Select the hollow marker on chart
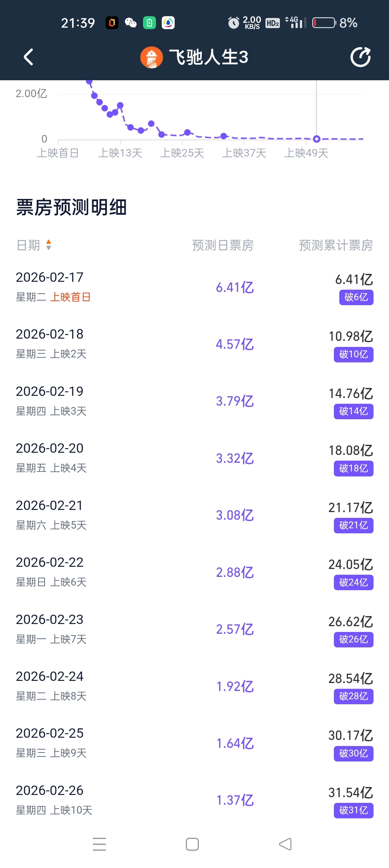The image size is (389, 868). (317, 139)
